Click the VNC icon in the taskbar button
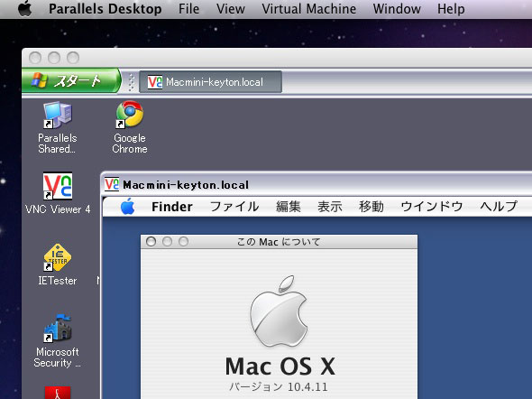532x399 pixels. pyautogui.click(x=155, y=82)
